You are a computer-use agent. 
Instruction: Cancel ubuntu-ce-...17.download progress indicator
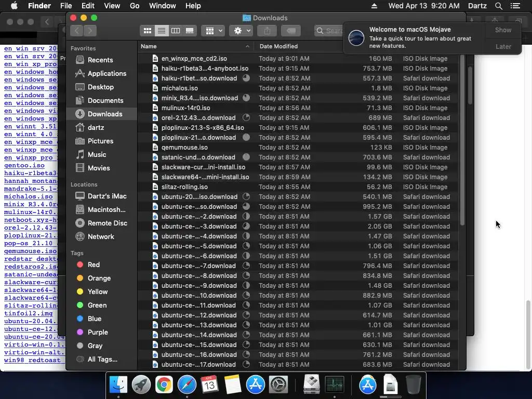click(246, 365)
